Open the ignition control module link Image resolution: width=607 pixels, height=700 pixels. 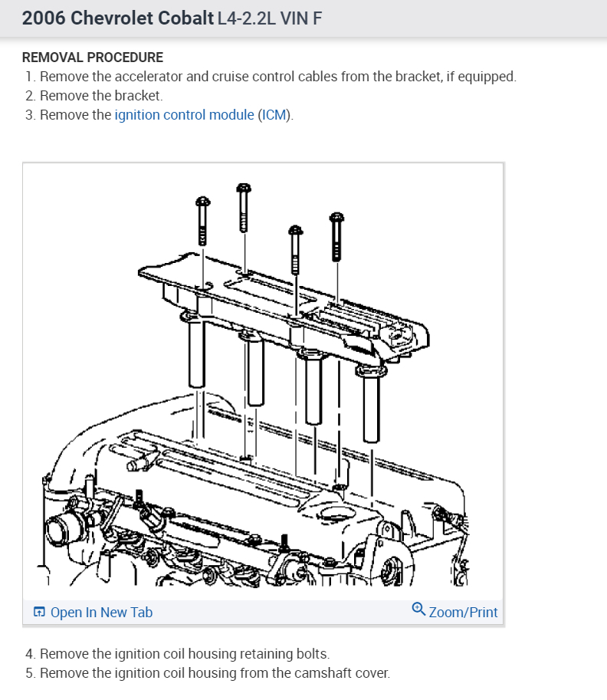coord(184,115)
